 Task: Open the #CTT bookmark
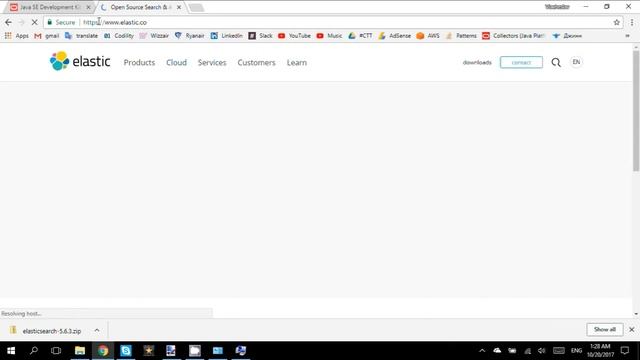pyautogui.click(x=360, y=36)
